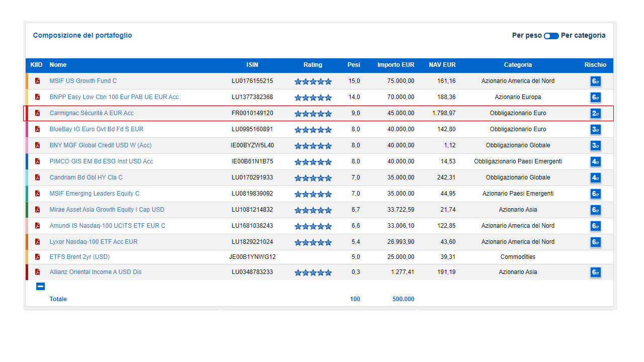Screen dimensions: 644x362
Task: Open the Amundi IS Nasdaq-100 UCITS ETF EUR C link
Action: [x=108, y=226]
